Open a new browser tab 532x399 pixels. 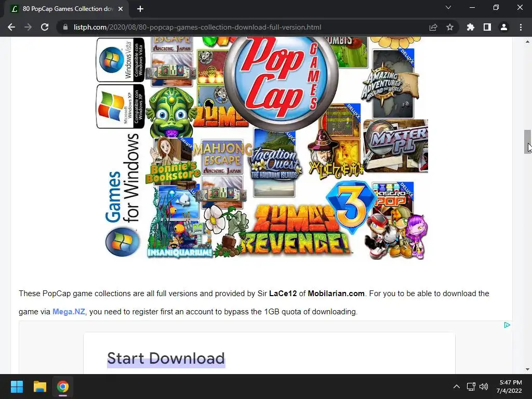point(140,9)
